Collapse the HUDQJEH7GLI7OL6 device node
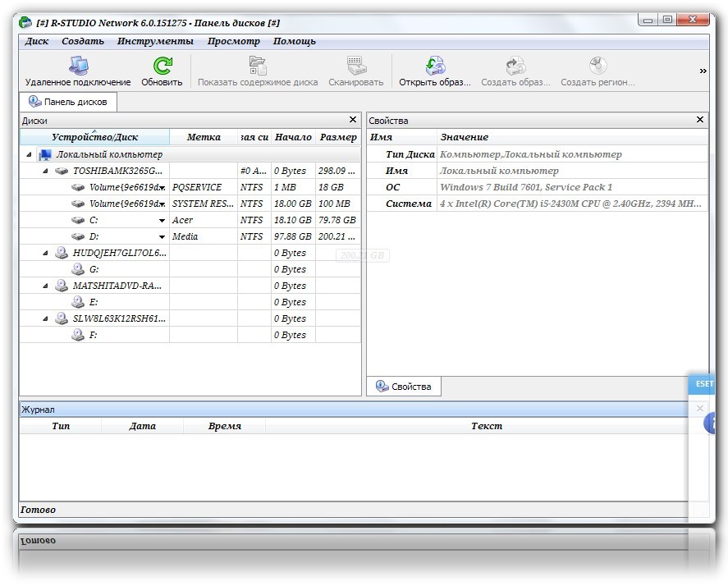The height and width of the screenshot is (586, 728). point(46,253)
